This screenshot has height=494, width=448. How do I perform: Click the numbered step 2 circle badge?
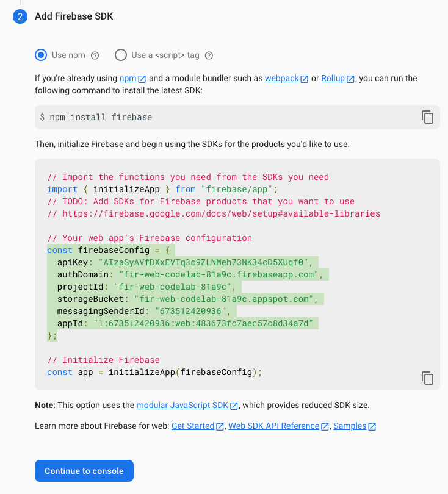pyautogui.click(x=20, y=16)
